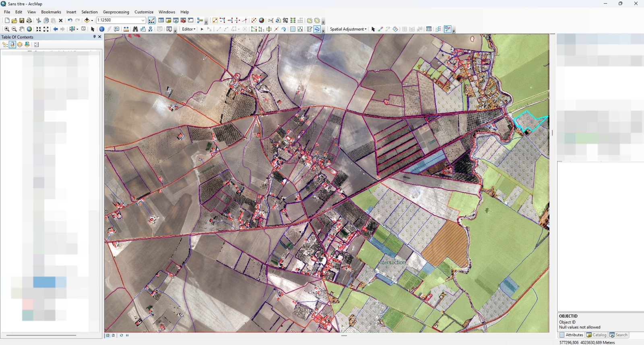The image size is (644, 345).
Task: Choose New Displacement Link tool
Action: pos(380,29)
